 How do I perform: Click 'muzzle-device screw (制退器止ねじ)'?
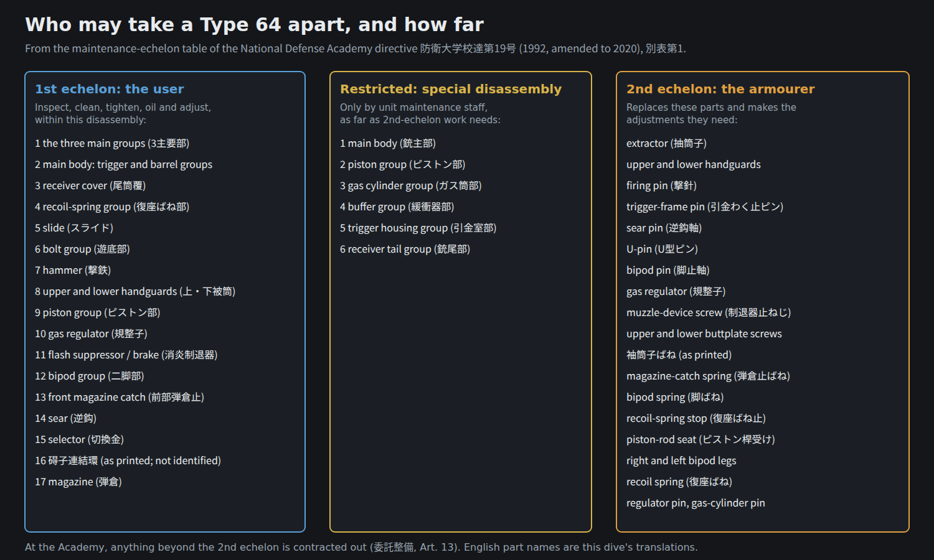coord(709,312)
